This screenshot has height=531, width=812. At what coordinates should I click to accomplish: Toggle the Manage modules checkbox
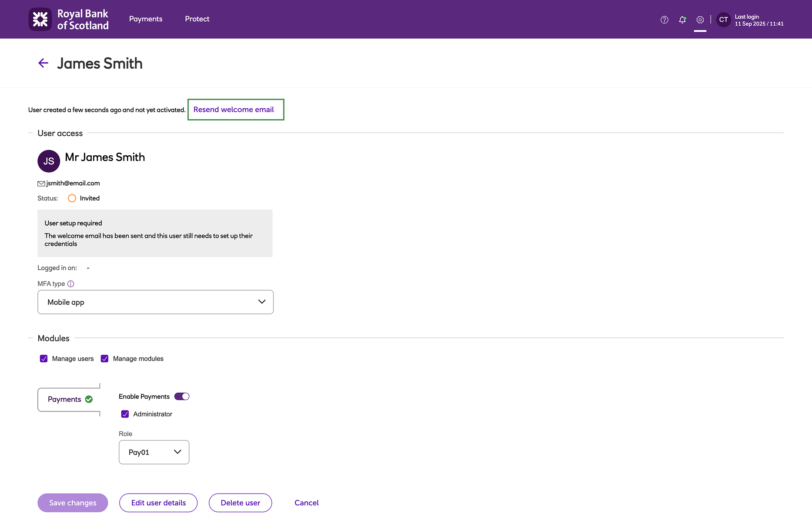coord(104,358)
